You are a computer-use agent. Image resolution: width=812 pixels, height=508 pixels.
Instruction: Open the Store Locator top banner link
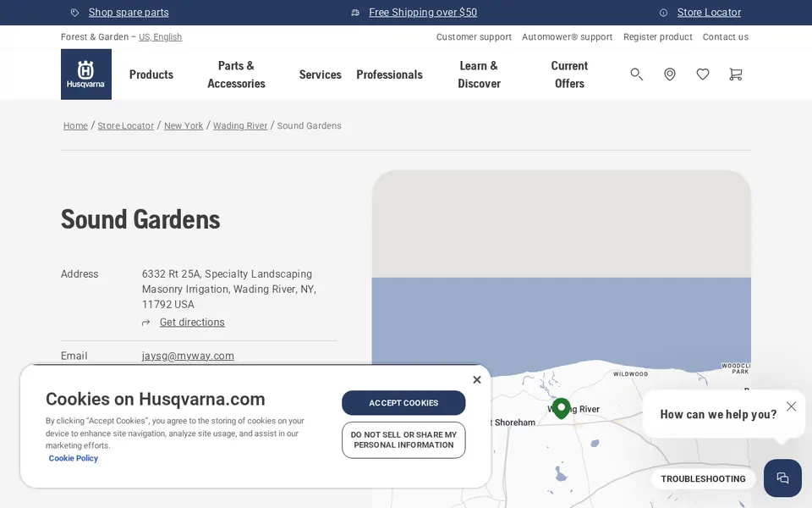click(x=709, y=13)
